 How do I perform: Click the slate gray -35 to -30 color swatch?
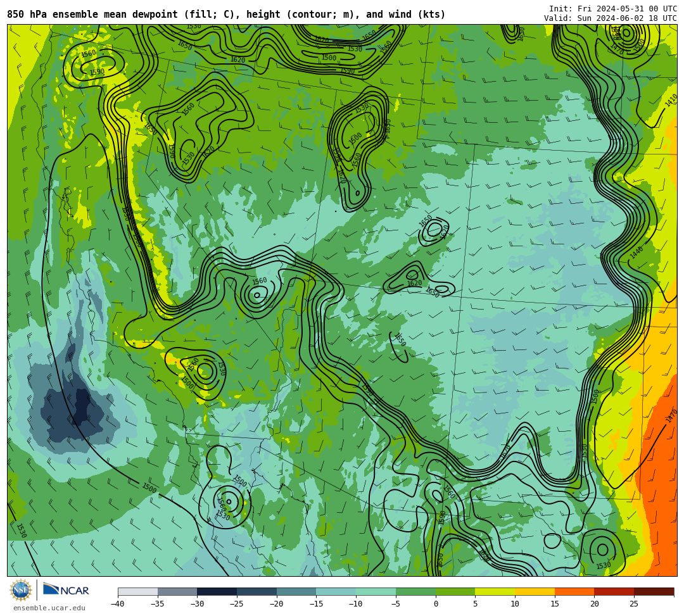177,591
